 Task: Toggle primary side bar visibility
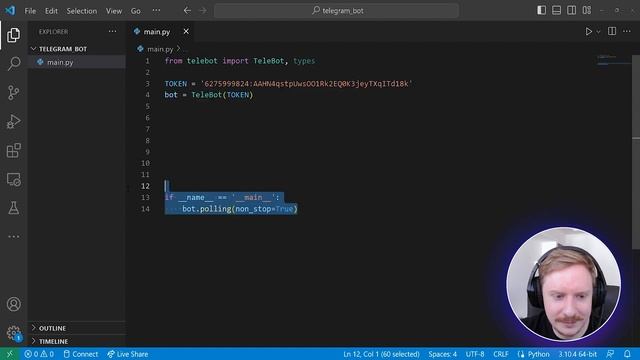(x=541, y=10)
